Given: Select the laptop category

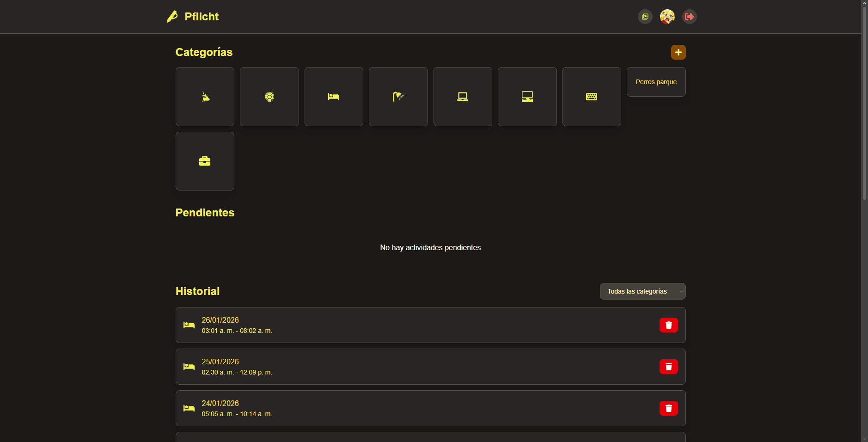Looking at the screenshot, I should pyautogui.click(x=463, y=97).
